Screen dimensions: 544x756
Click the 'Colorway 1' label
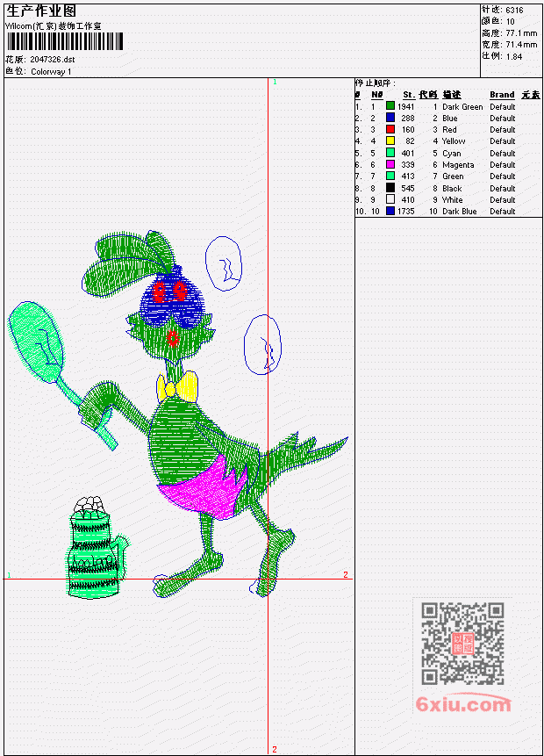pyautogui.click(x=51, y=72)
